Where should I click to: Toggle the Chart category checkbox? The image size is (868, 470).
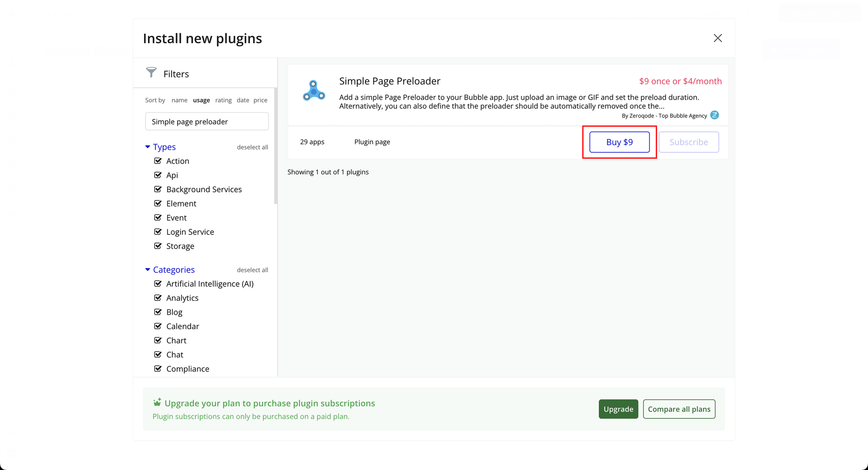(x=158, y=340)
